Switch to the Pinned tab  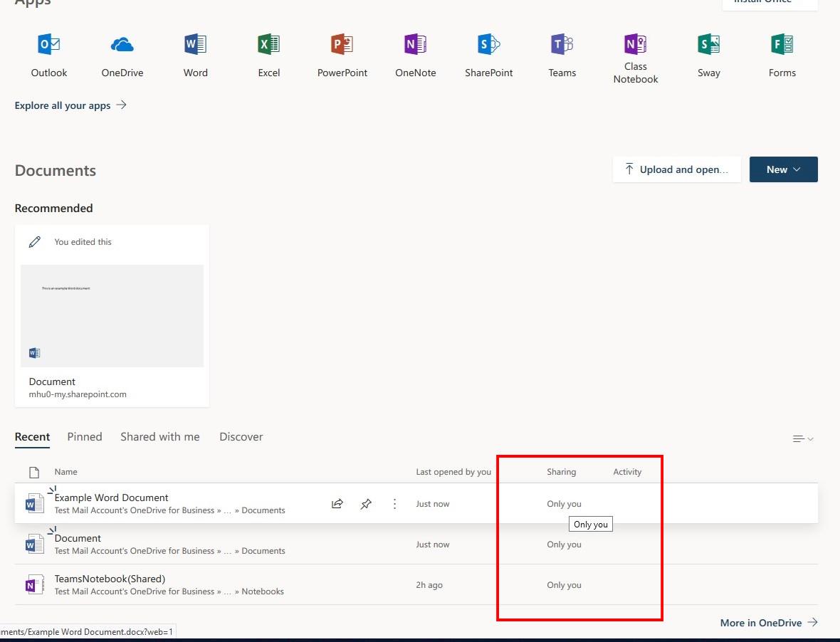[85, 437]
